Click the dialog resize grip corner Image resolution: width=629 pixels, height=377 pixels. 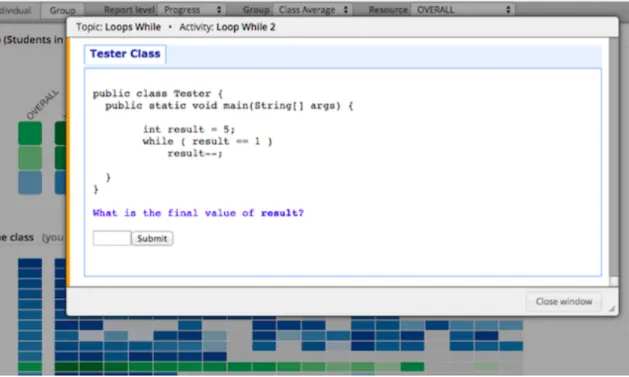pos(612,308)
